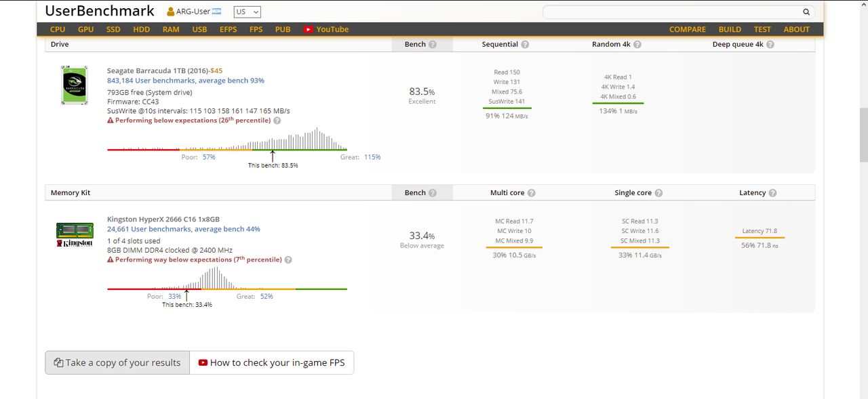Go to the BUILD page
This screenshot has height=399, width=868.
[730, 29]
